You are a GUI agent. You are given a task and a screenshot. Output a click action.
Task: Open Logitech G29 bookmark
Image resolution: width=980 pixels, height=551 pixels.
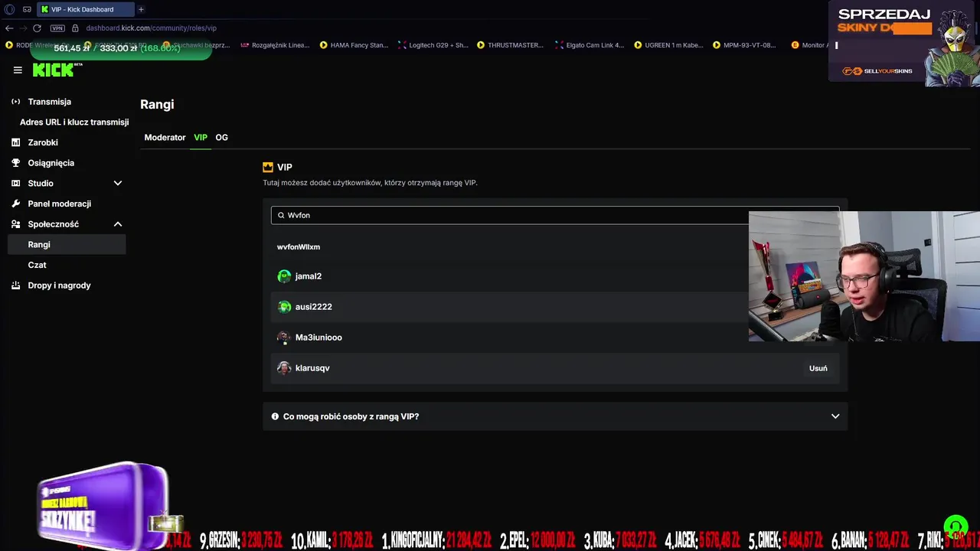click(x=433, y=45)
